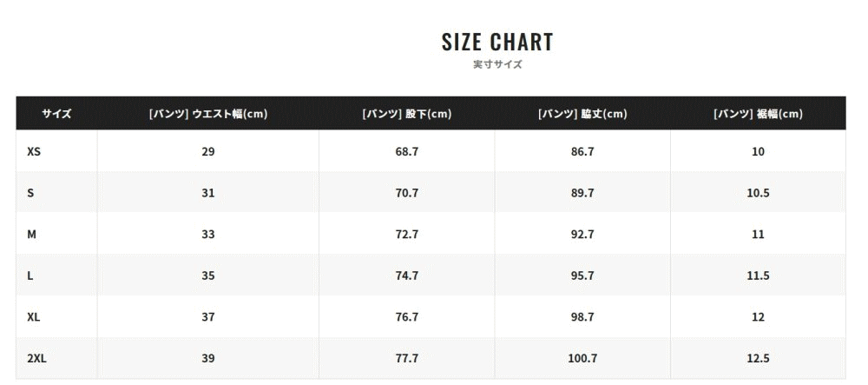This screenshot has width=868, height=385.
Task: Click side length value 100.7
Action: pos(582,358)
